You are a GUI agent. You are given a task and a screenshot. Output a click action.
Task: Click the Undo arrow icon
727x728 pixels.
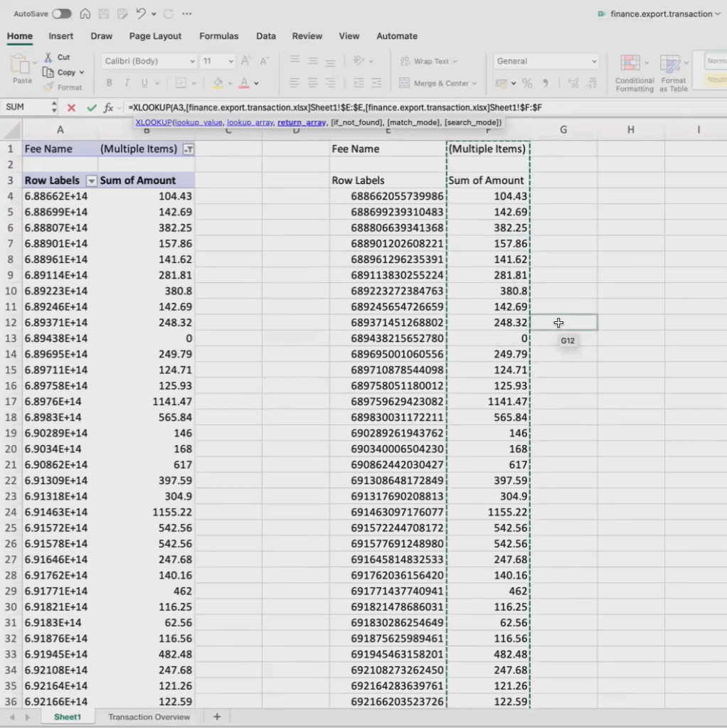(x=141, y=14)
